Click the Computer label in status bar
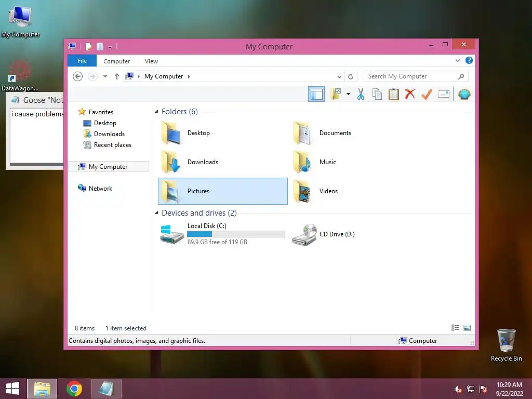Image resolution: width=532 pixels, height=399 pixels. tap(423, 341)
